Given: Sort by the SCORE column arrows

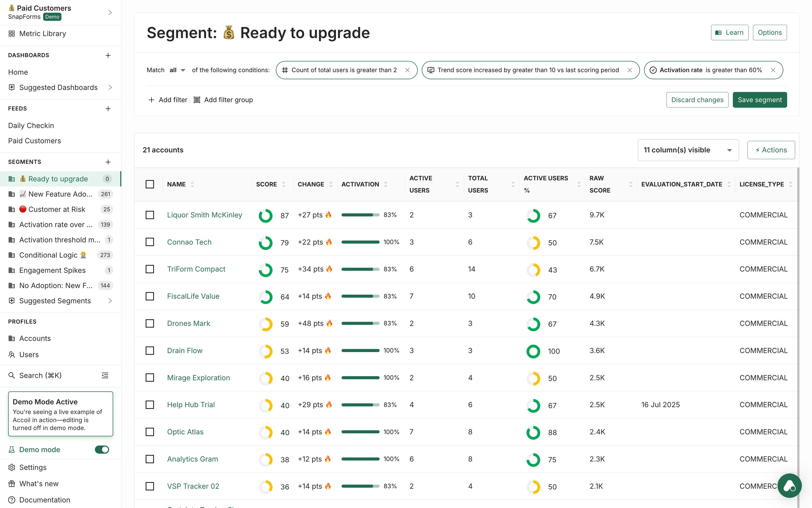Looking at the screenshot, I should tap(283, 184).
